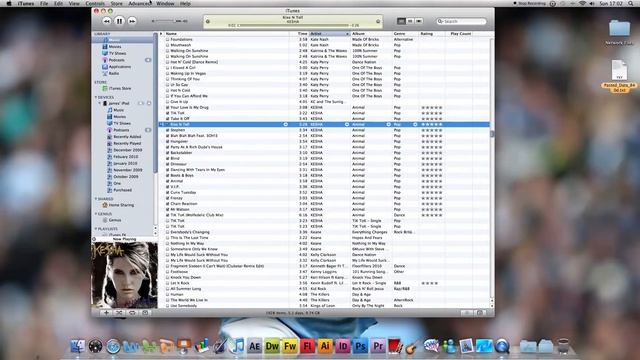The width and height of the screenshot is (640, 360).
Task: Uncheck the Stephen song checkbox
Action: [167, 130]
